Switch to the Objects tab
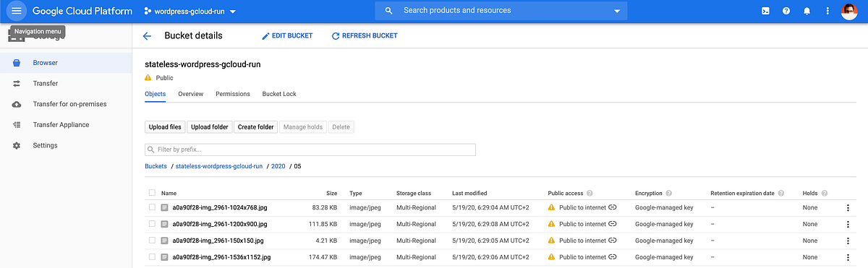 (155, 94)
